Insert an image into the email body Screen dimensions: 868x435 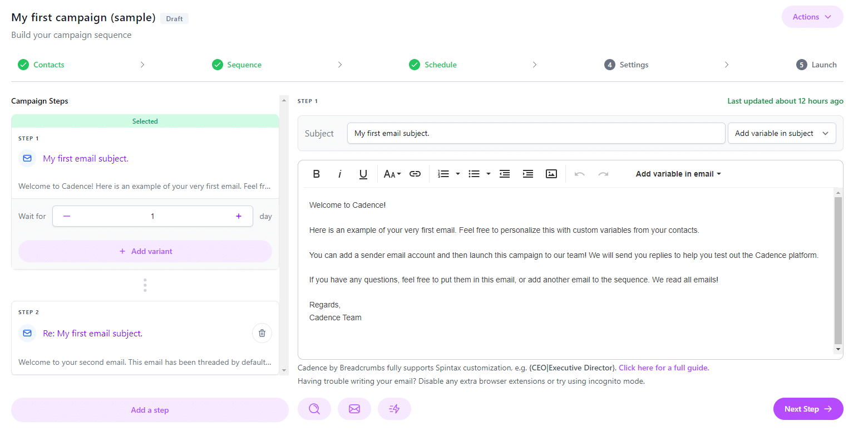(551, 173)
